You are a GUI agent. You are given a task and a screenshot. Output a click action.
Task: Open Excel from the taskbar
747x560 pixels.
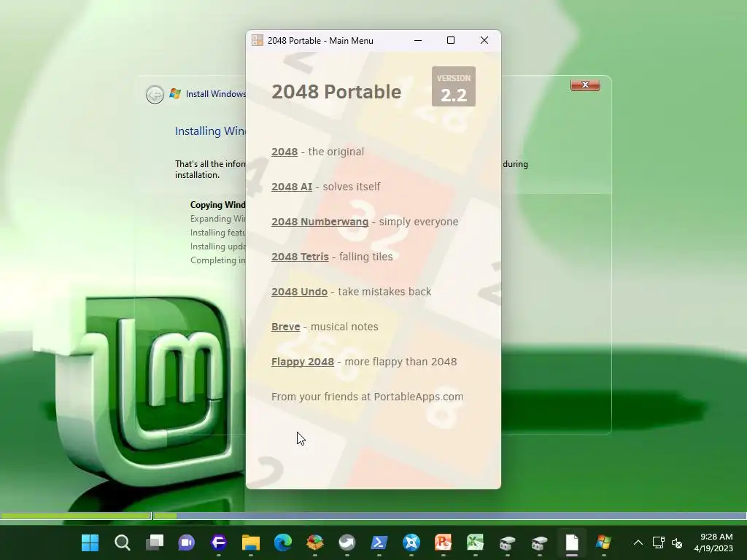[476, 542]
